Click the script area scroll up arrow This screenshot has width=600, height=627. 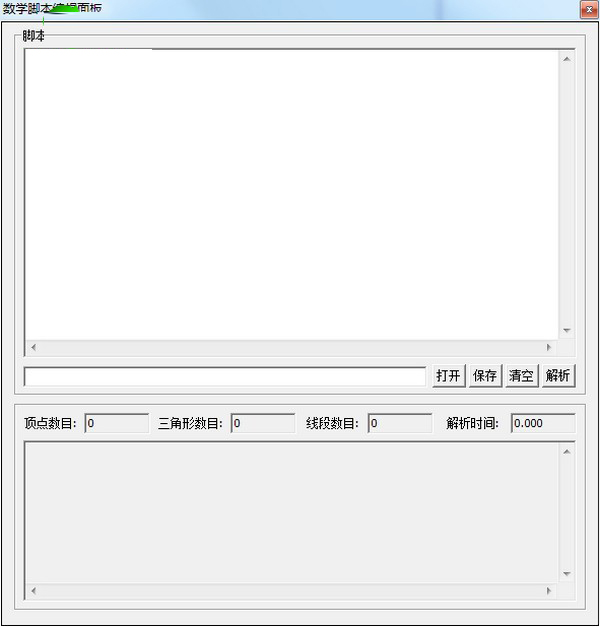coord(567,59)
